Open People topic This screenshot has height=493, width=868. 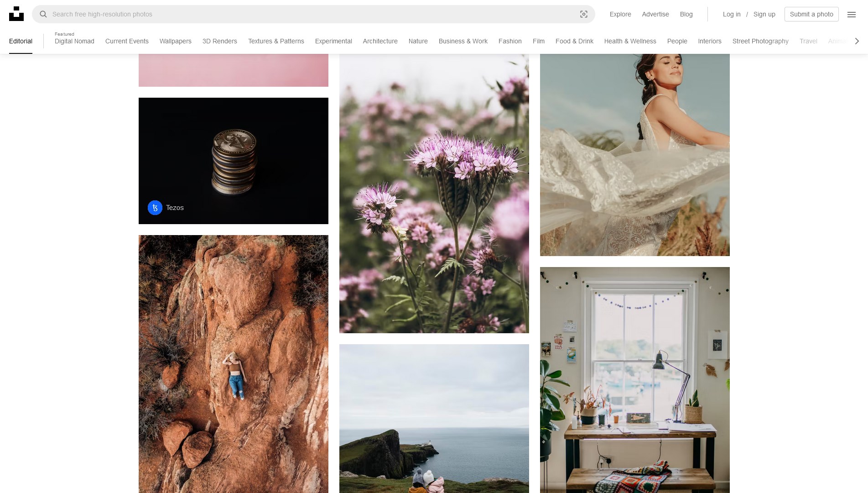(x=677, y=41)
